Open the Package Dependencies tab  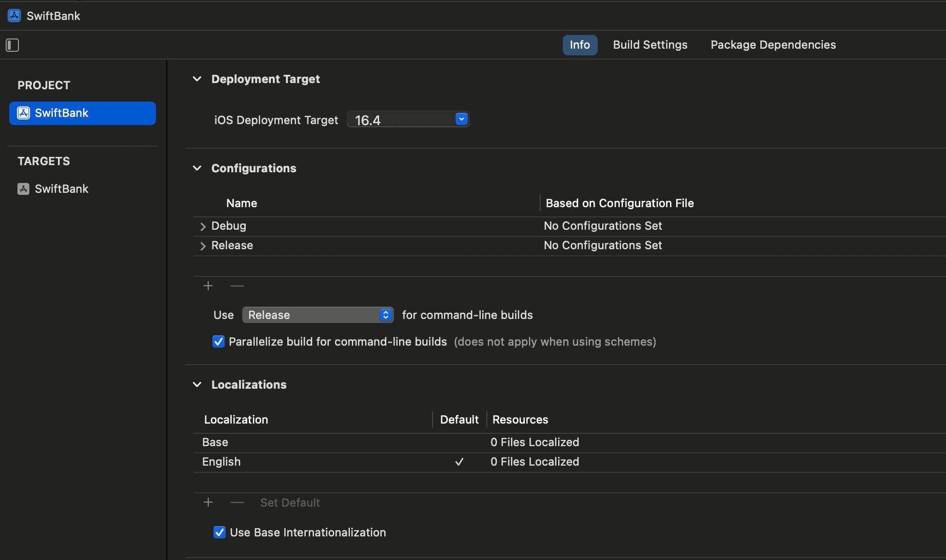pos(773,45)
